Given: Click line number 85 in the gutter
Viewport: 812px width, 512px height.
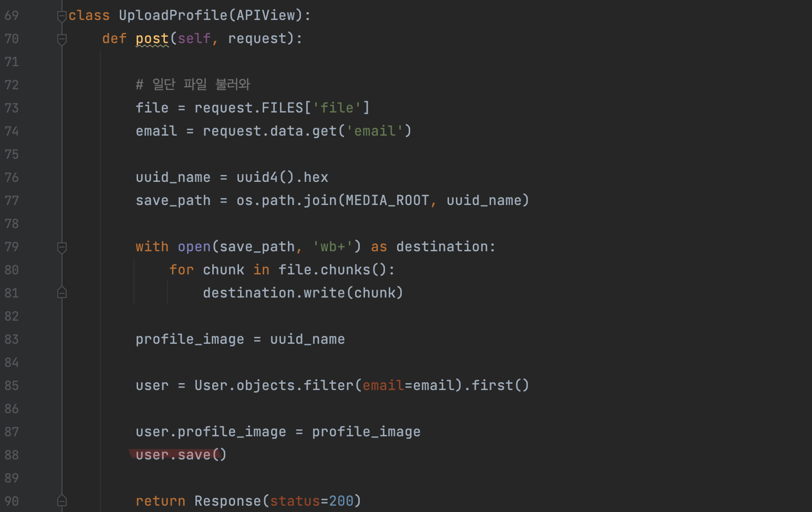Looking at the screenshot, I should coord(12,385).
